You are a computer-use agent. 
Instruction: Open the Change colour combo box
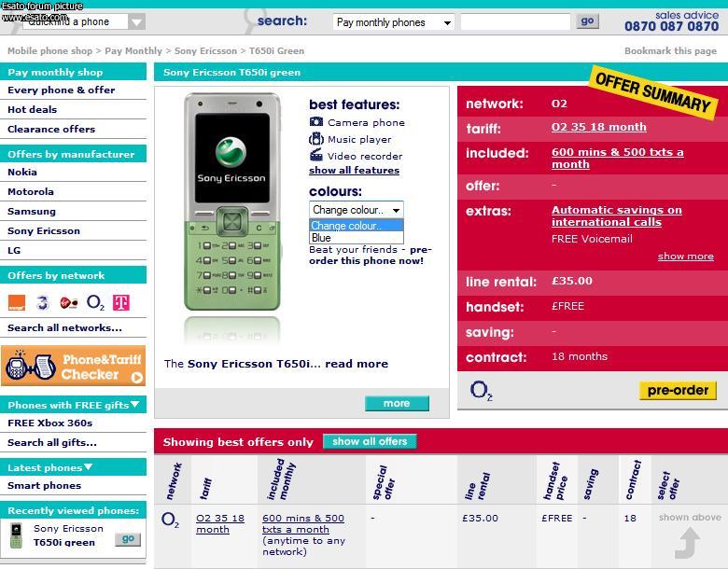(x=357, y=210)
